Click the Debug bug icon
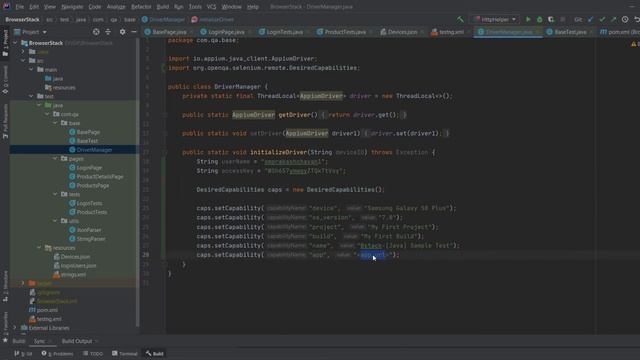Viewport: 640px width, 360px height. [x=539, y=19]
